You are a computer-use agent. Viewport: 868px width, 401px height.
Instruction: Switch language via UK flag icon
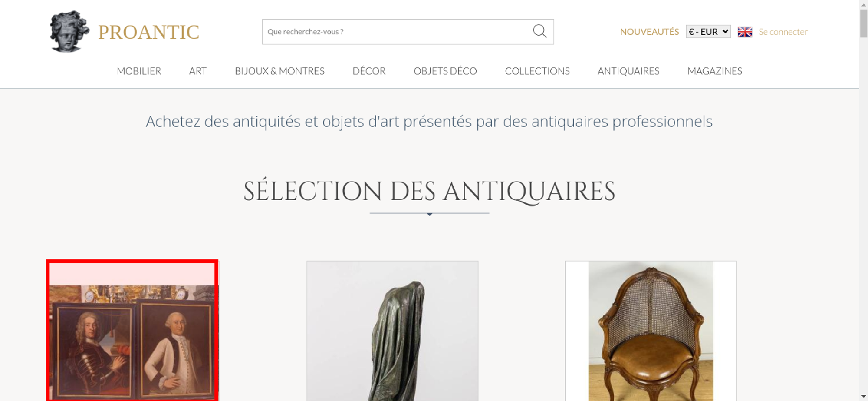click(745, 32)
